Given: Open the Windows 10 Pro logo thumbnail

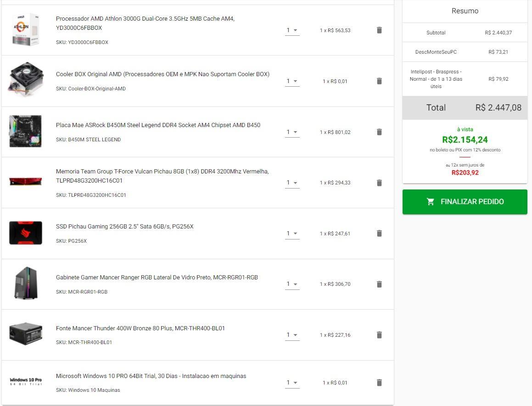Looking at the screenshot, I should point(26,382).
